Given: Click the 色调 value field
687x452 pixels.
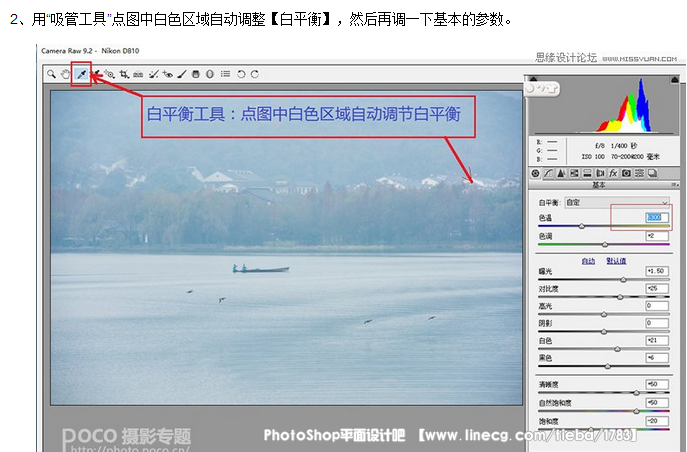Looking at the screenshot, I should pos(657,236).
